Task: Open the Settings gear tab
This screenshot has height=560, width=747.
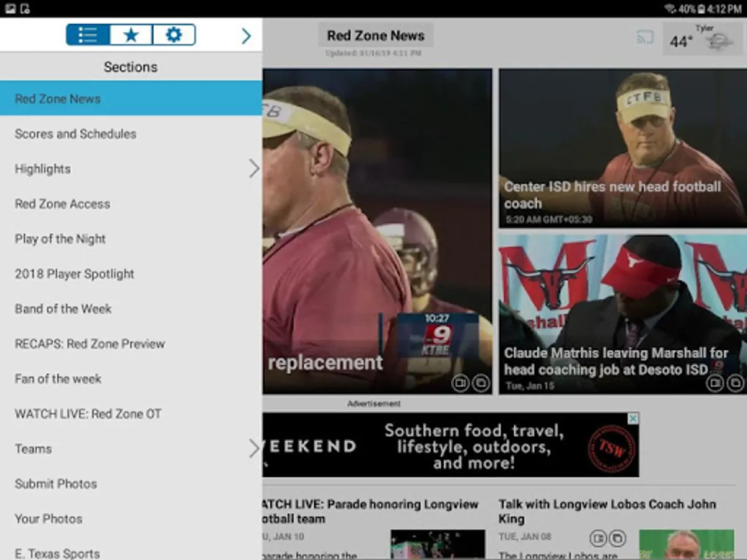Action: (x=174, y=35)
